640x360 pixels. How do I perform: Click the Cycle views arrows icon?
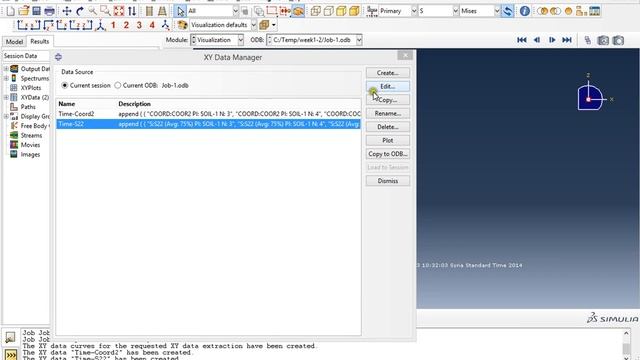pyautogui.click(x=132, y=11)
